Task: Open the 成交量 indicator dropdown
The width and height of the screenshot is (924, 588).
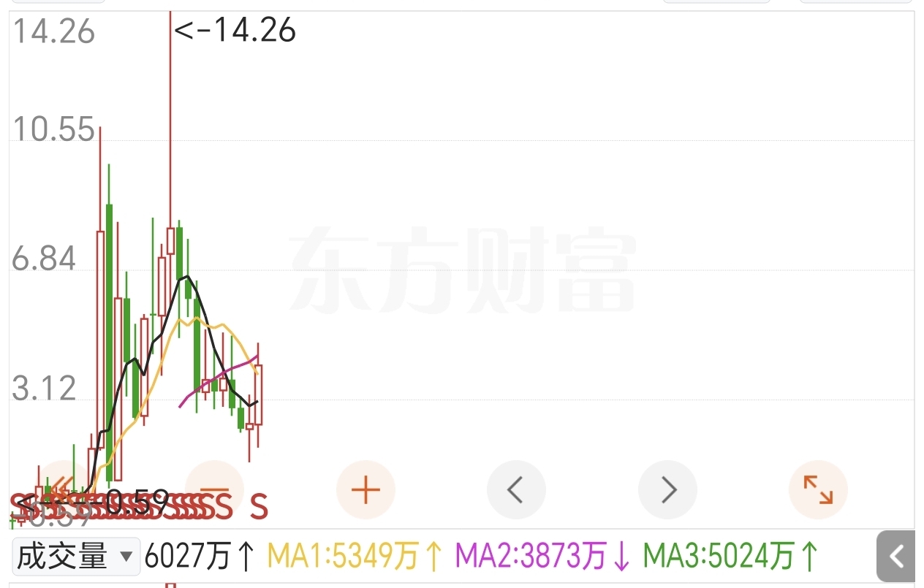Action: 76,557
